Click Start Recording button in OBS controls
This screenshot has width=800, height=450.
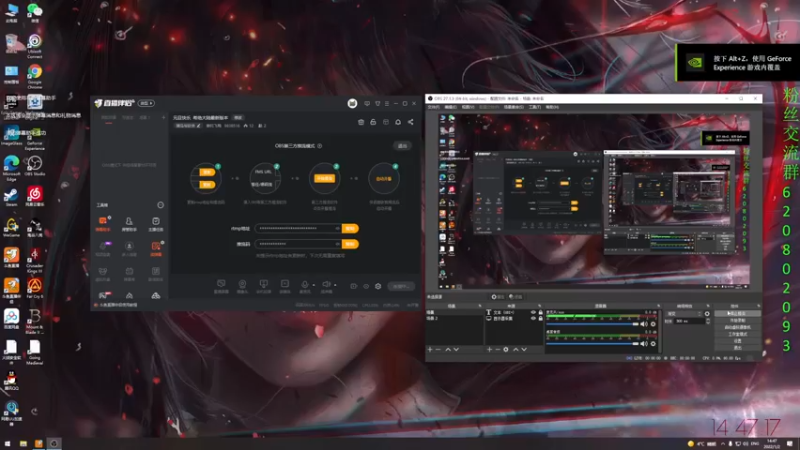(737, 320)
